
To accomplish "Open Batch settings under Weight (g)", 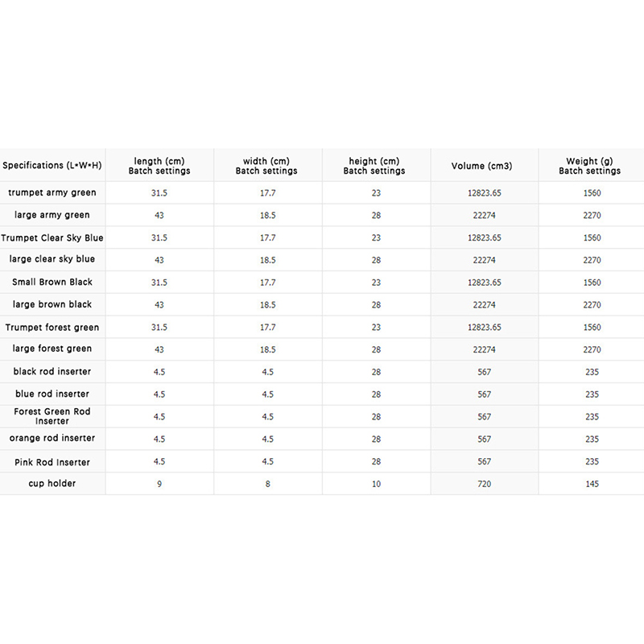I will coord(590,171).
